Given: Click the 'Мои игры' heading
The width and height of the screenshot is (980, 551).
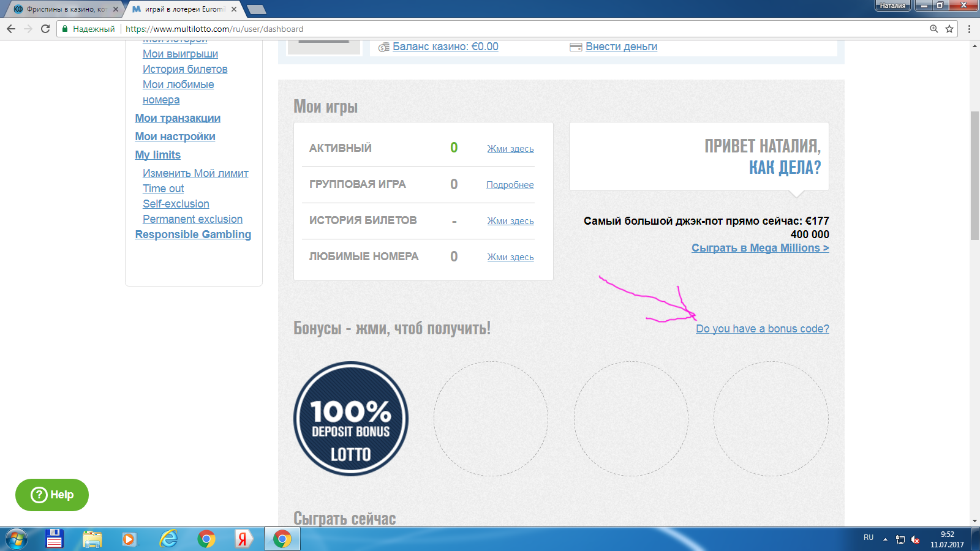Looking at the screenshot, I should pyautogui.click(x=325, y=107).
